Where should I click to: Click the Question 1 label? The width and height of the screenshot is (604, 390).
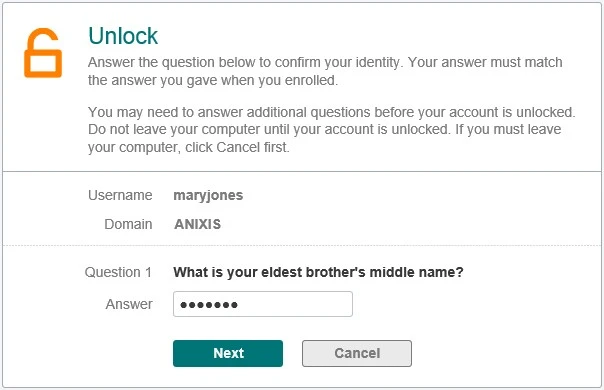pyautogui.click(x=118, y=272)
